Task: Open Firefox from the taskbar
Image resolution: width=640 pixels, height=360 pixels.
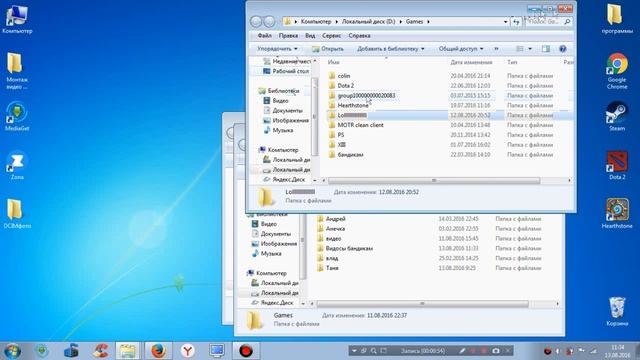Action: [158, 351]
